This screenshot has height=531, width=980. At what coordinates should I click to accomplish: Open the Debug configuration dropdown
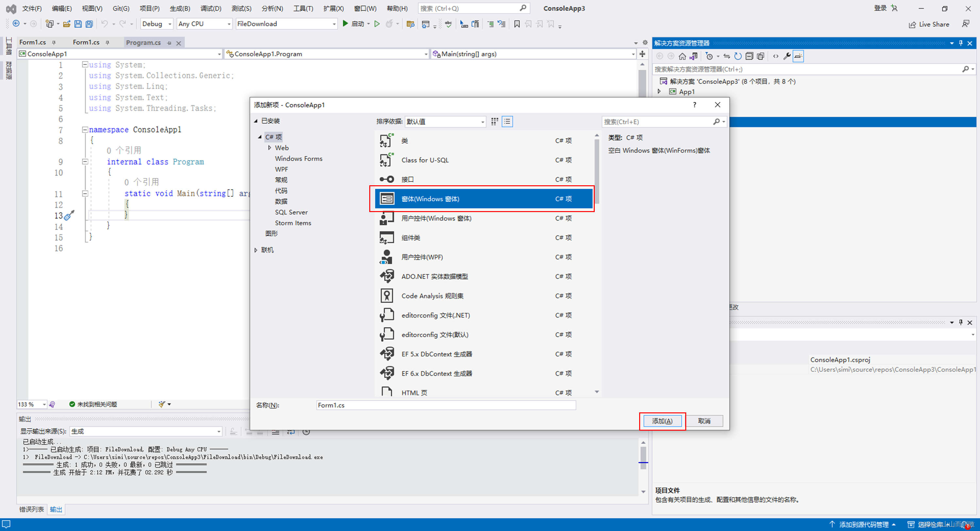(170, 24)
